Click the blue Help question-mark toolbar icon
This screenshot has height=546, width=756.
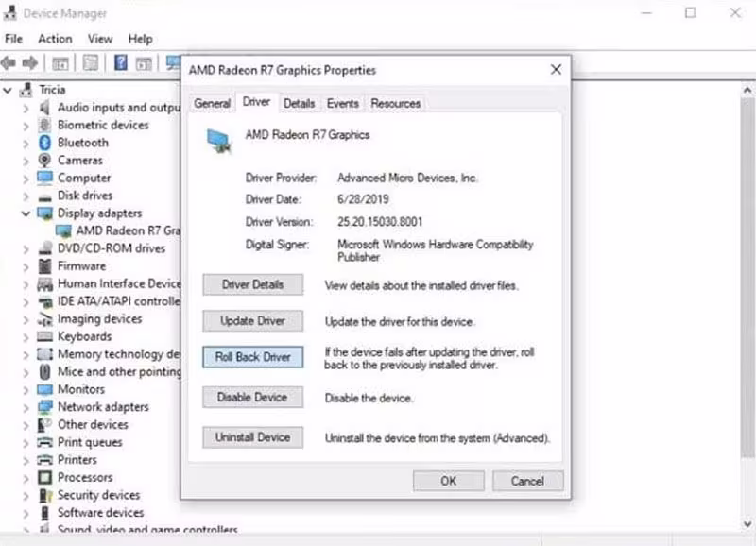(x=121, y=62)
